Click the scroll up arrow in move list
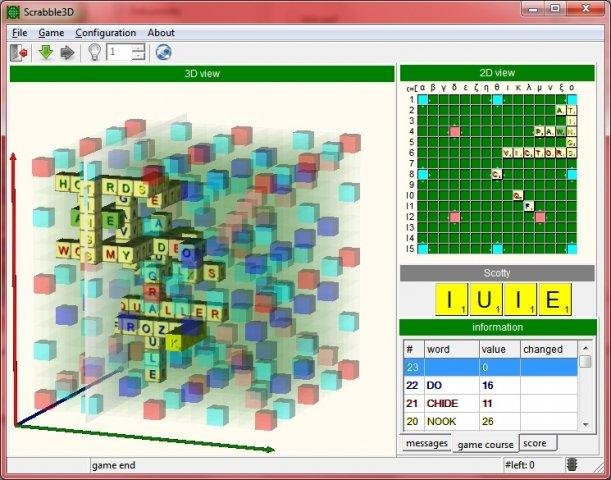Image resolution: width=611 pixels, height=480 pixels. (x=585, y=348)
